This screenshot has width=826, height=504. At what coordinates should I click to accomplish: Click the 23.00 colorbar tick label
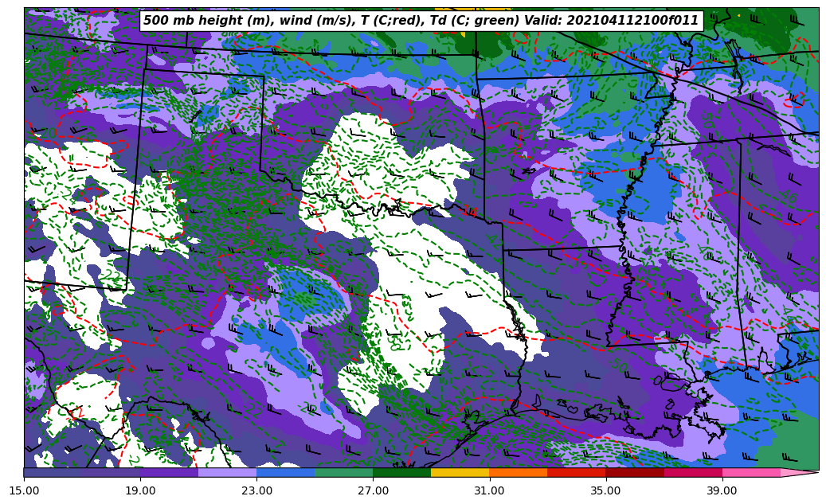256,491
